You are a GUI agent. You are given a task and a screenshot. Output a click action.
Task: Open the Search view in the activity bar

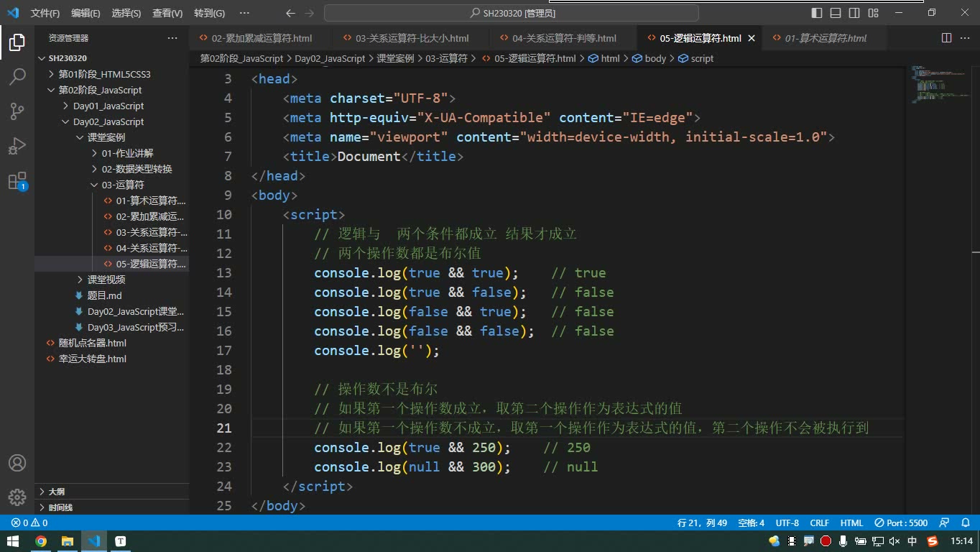click(x=17, y=76)
